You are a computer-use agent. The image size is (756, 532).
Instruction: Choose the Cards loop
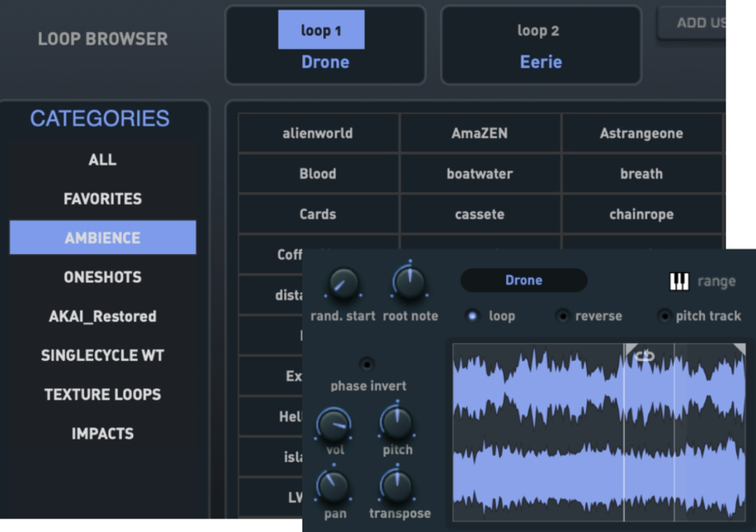[x=318, y=215]
